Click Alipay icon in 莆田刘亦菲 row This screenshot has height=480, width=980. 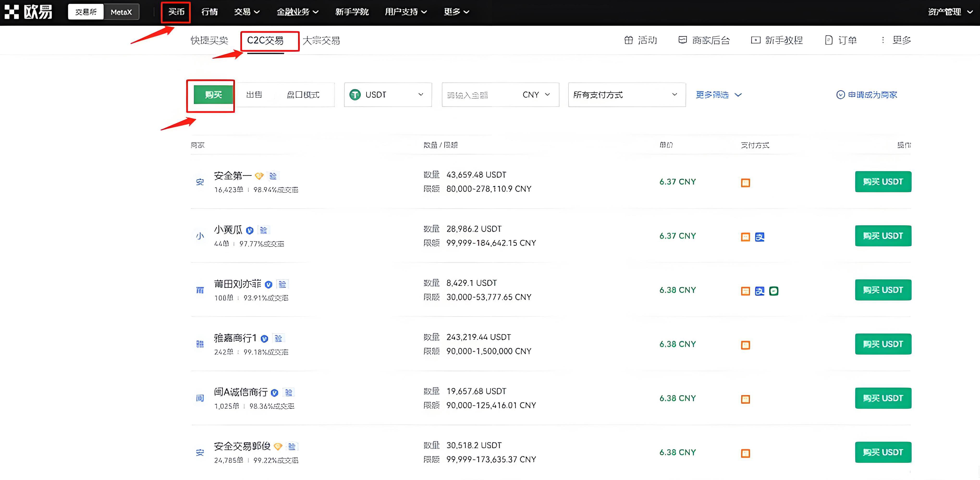pyautogui.click(x=759, y=291)
